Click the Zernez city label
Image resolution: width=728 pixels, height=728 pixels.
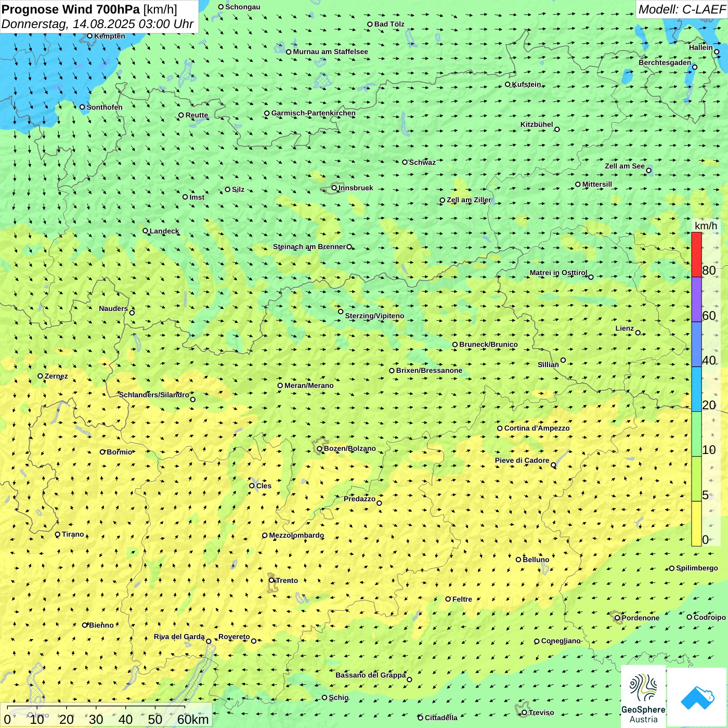point(56,376)
